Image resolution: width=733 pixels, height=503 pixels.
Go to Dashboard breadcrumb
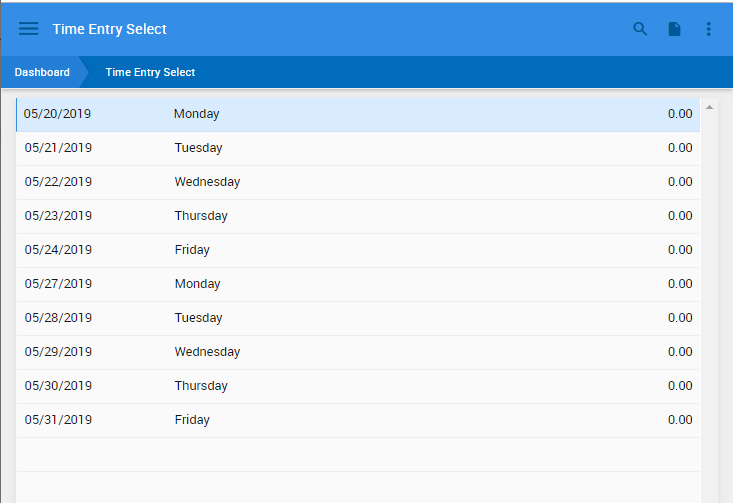pos(42,72)
